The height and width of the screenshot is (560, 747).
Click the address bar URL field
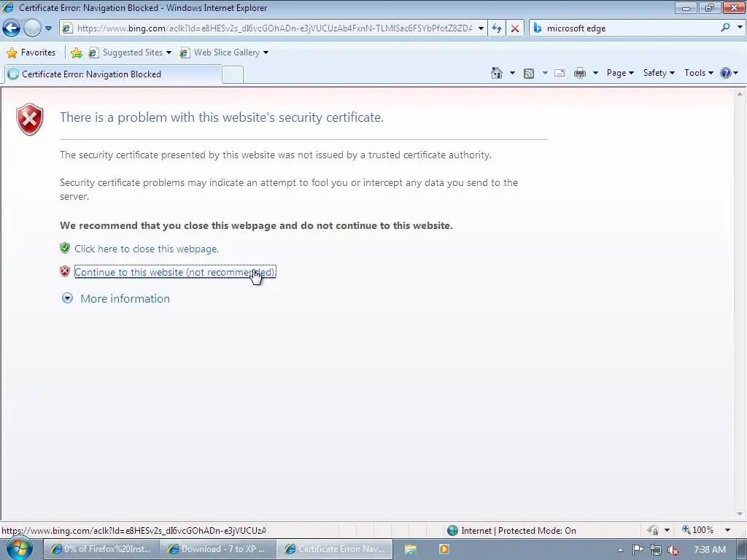[x=274, y=28]
